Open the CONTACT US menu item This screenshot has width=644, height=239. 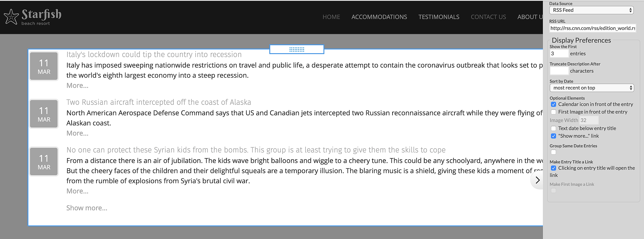tap(488, 17)
